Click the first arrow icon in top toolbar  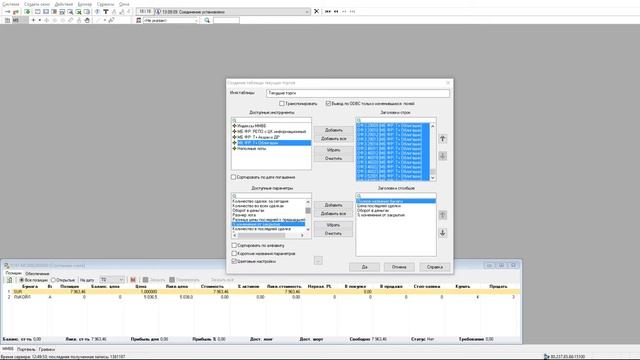7,12
